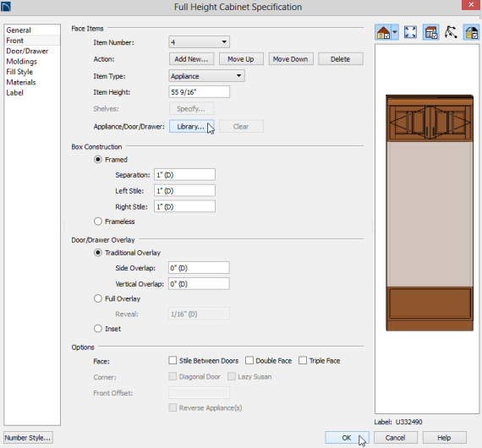
Task: Click the color toggle house icon
Action: pyautogui.click(x=472, y=32)
